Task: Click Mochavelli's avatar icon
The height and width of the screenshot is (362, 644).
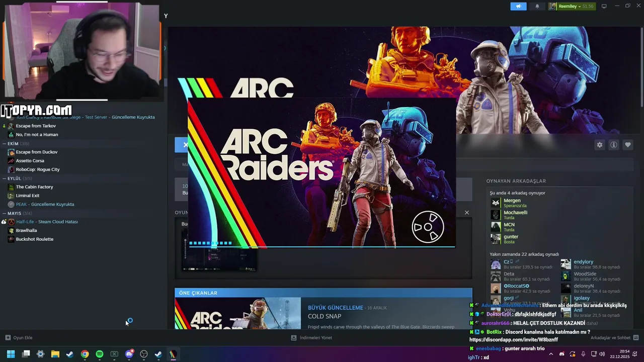Action: (496, 215)
